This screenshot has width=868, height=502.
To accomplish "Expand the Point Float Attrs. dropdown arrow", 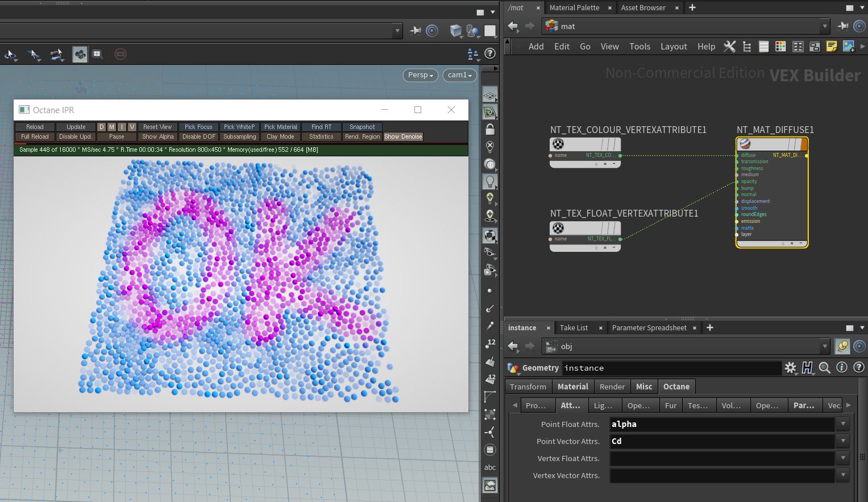I will [x=843, y=424].
